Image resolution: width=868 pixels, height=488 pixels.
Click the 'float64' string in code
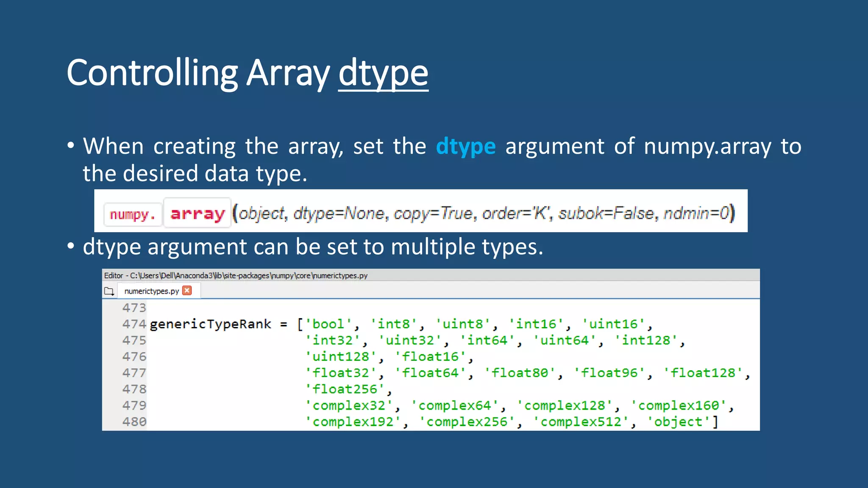coord(430,373)
